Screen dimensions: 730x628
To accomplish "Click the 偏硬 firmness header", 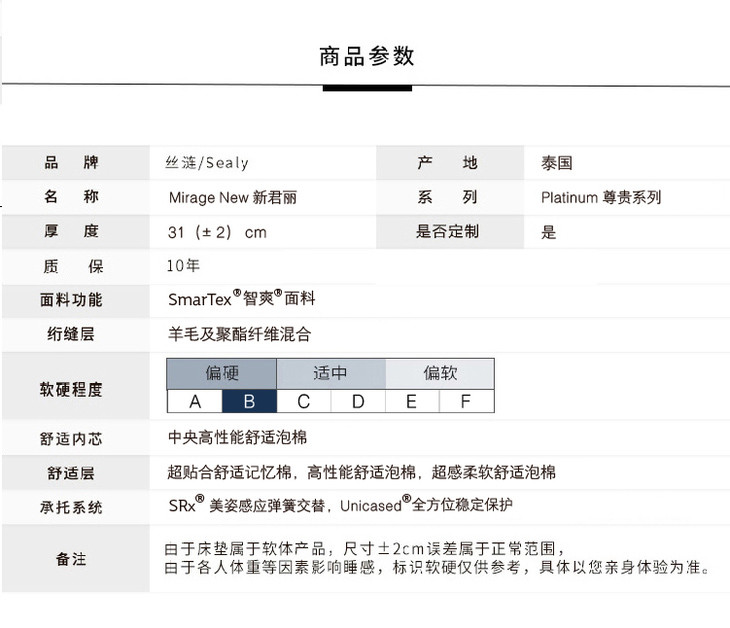I will click(221, 374).
